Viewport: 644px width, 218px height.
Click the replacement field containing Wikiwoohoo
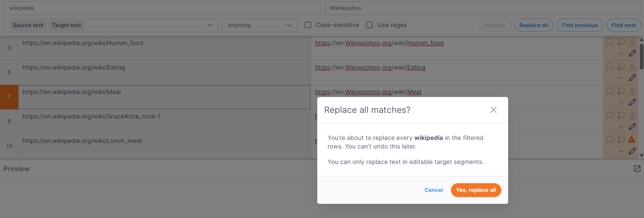tap(482, 8)
